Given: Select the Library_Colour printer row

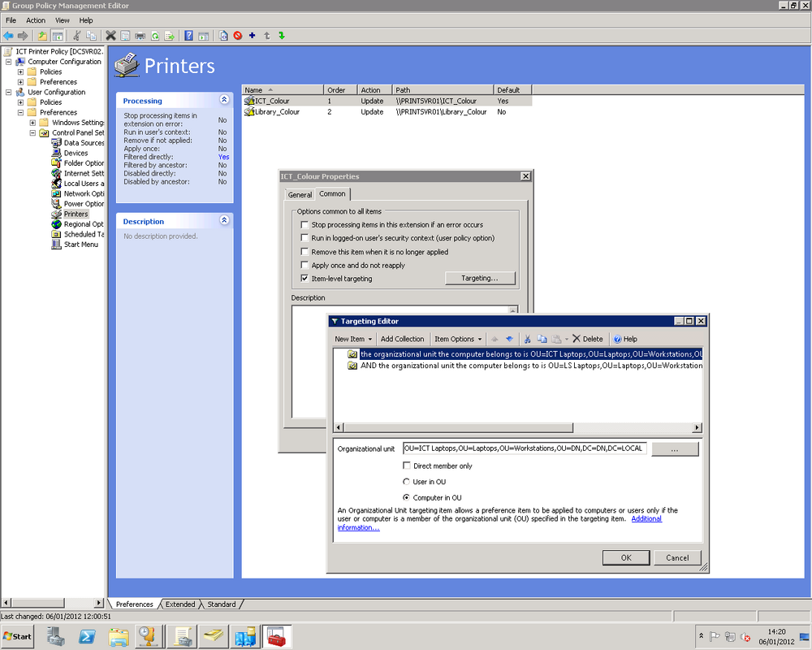Looking at the screenshot, I should pyautogui.click(x=387, y=112).
